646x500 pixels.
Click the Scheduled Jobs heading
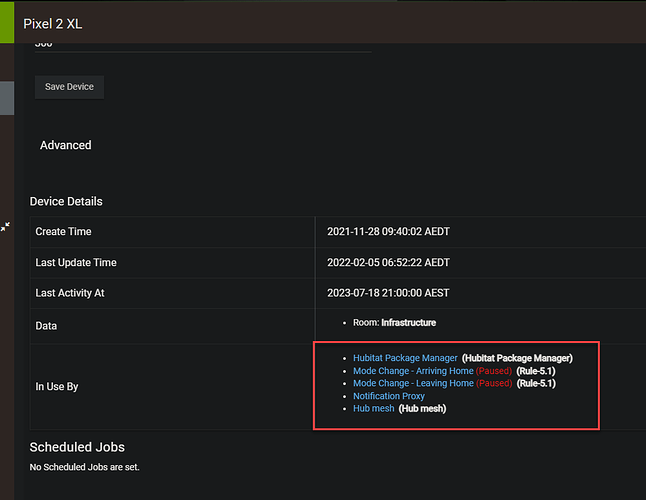(x=77, y=447)
